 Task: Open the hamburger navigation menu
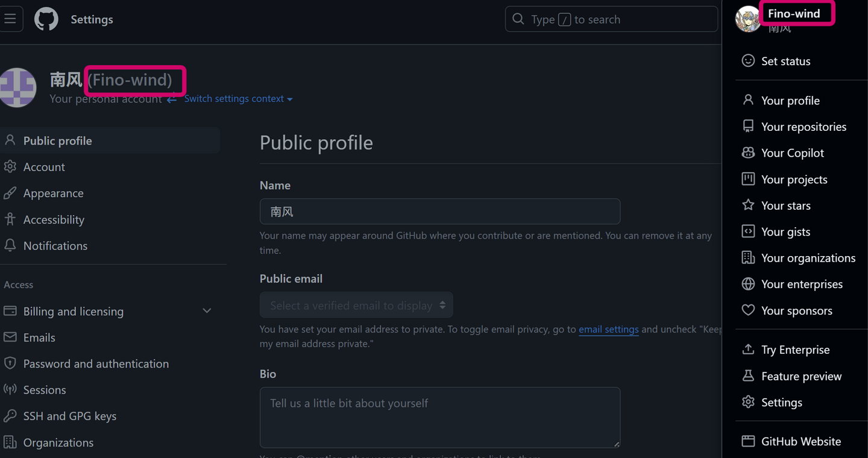(x=10, y=19)
